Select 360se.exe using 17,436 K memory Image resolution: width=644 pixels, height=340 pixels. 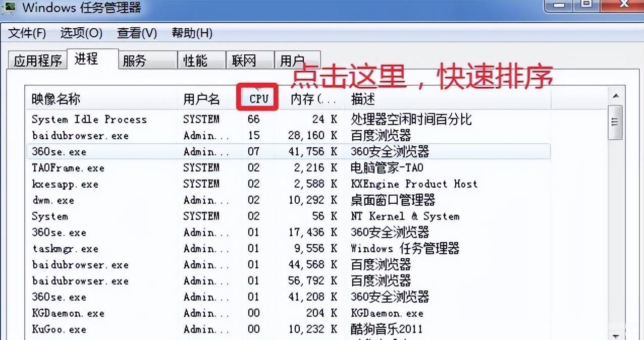(x=288, y=233)
